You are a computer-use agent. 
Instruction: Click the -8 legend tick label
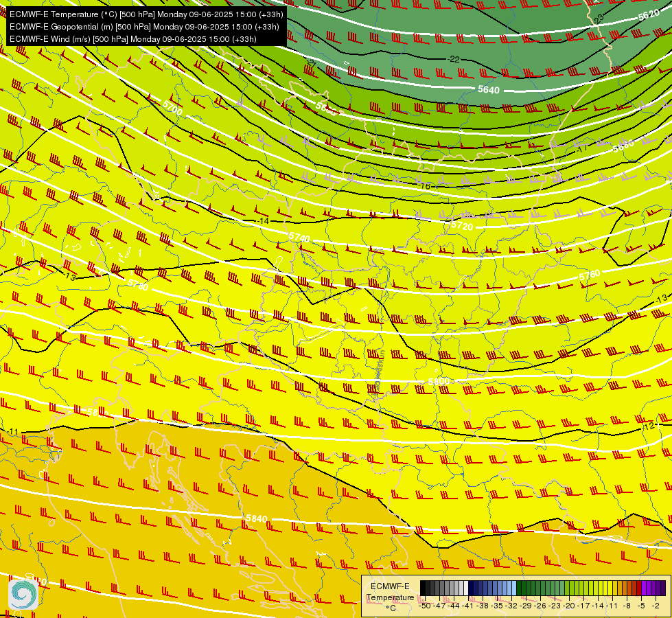click(627, 606)
